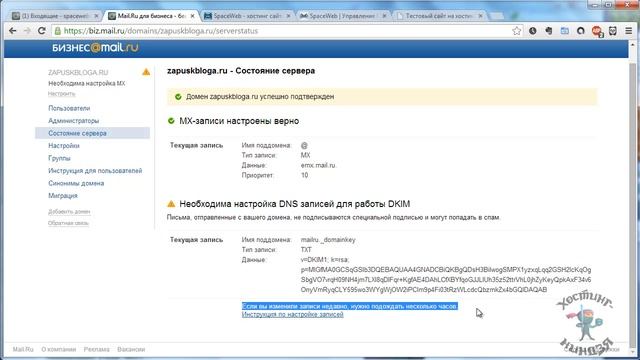Go back with the browser back arrow
The height and width of the screenshot is (360, 640).
pos(13,31)
